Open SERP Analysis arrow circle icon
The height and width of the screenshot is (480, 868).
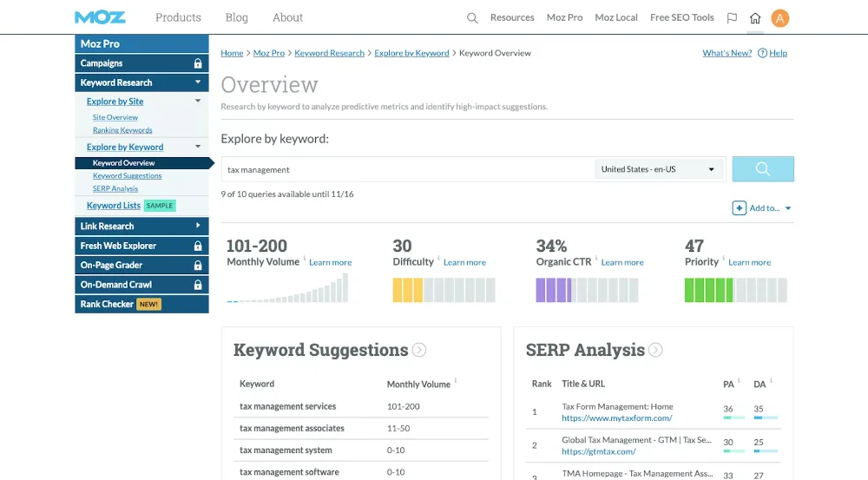(x=655, y=350)
